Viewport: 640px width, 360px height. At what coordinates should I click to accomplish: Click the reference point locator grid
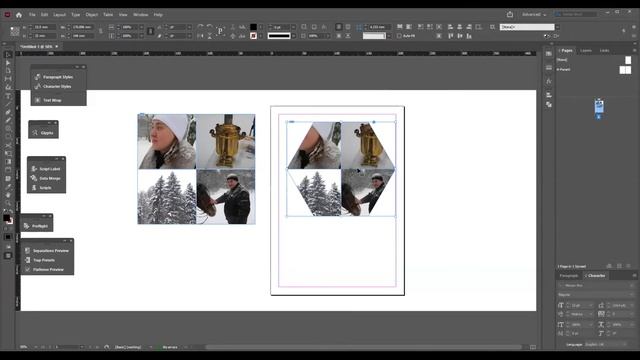click(15, 31)
